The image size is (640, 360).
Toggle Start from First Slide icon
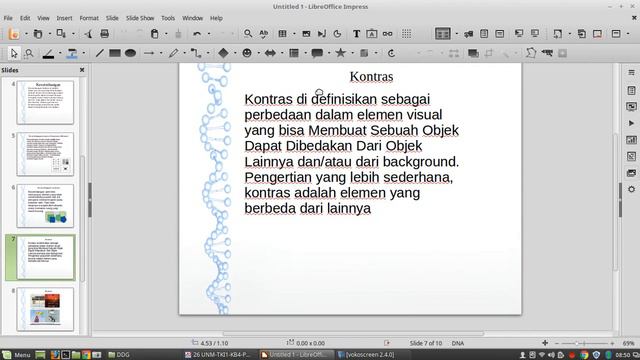(519, 34)
